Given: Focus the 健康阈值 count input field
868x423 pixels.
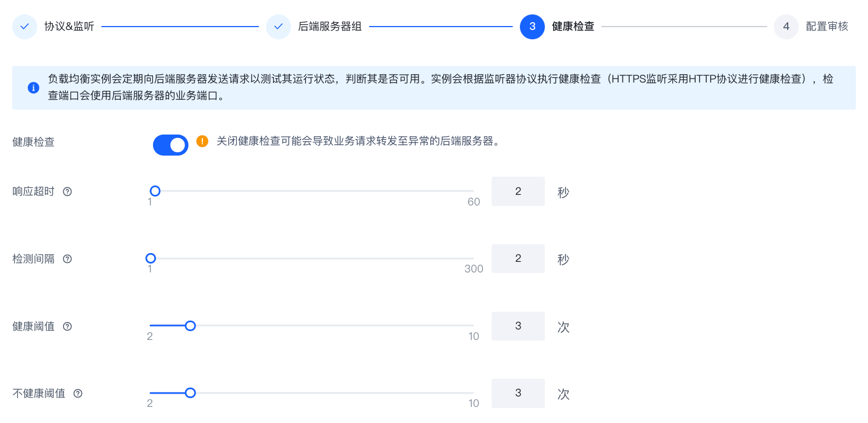Looking at the screenshot, I should [518, 326].
